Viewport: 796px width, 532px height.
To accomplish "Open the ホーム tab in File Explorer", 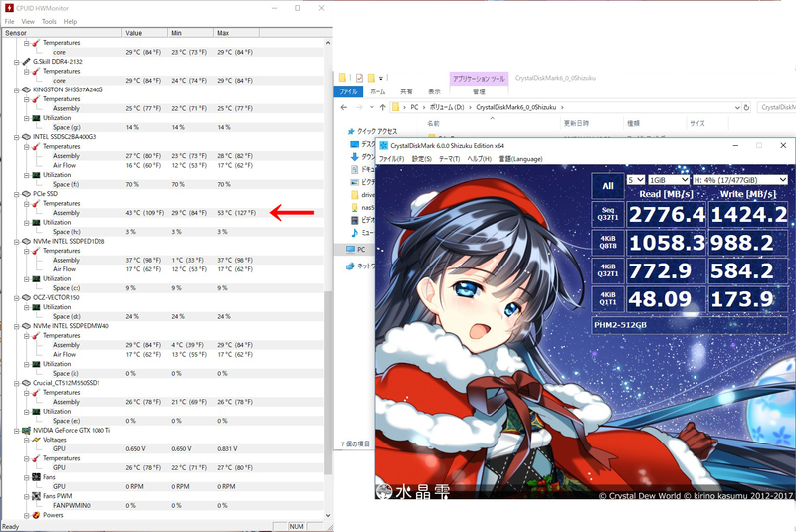I will pyautogui.click(x=378, y=91).
